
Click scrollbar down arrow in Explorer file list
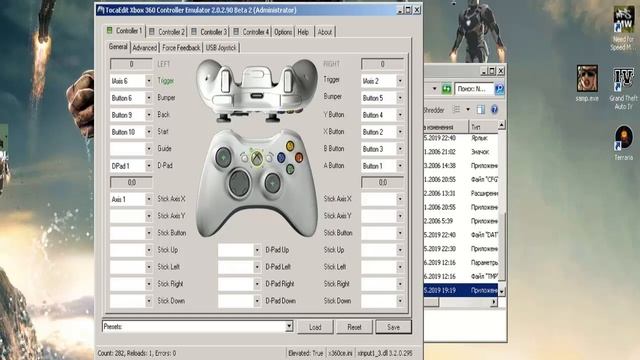point(502,291)
